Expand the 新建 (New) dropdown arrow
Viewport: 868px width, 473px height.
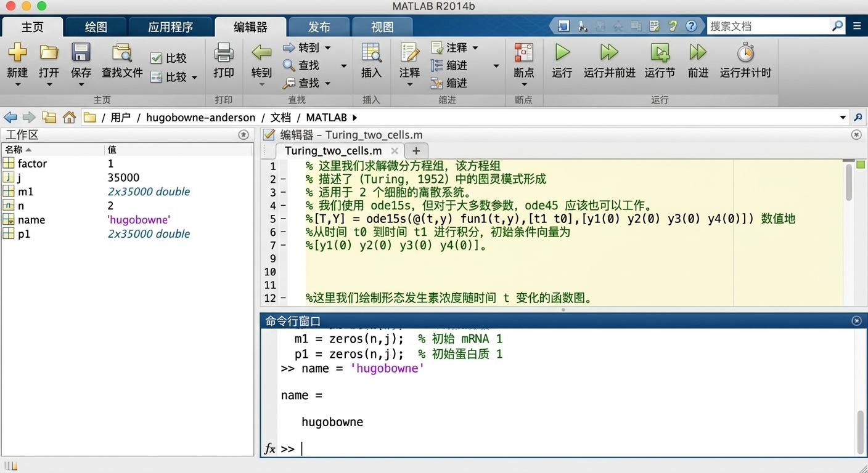pyautogui.click(x=17, y=85)
